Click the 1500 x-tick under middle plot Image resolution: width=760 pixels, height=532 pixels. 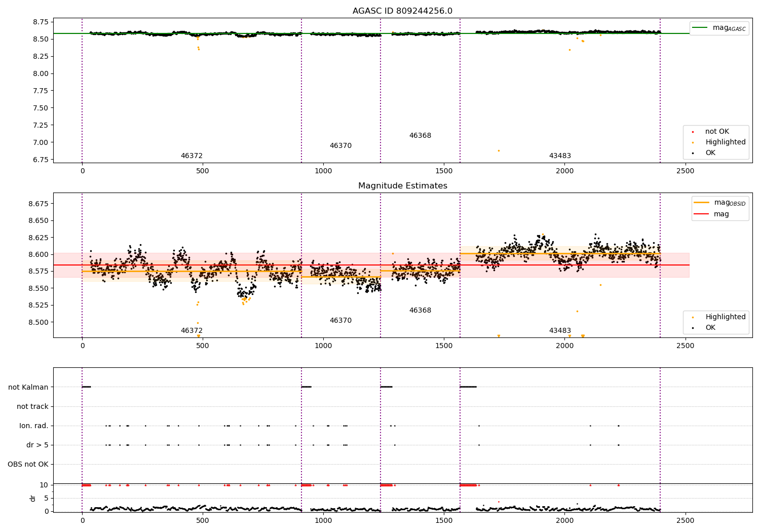tap(444, 346)
